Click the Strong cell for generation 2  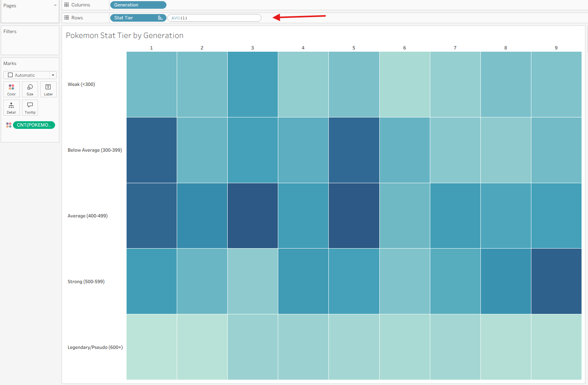click(202, 281)
